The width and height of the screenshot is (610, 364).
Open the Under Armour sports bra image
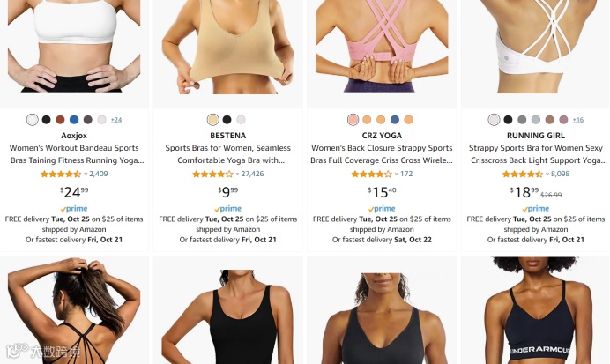tap(535, 310)
